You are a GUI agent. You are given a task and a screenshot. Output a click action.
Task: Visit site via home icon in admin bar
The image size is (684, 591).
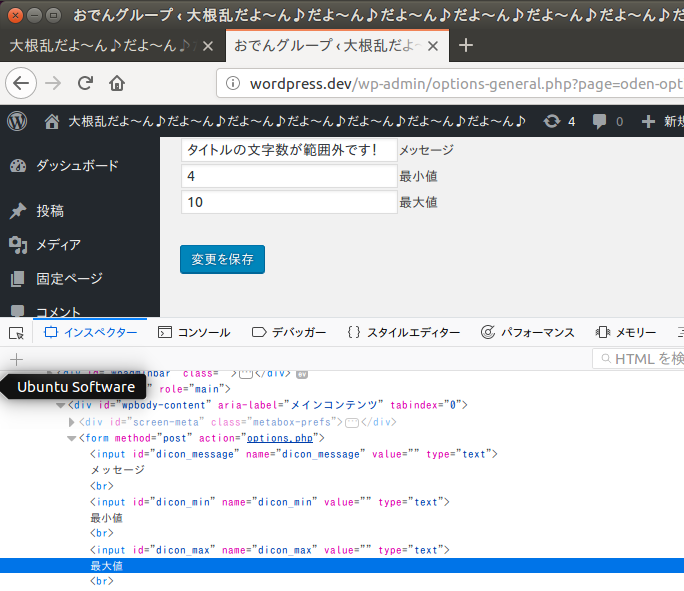coord(52,121)
